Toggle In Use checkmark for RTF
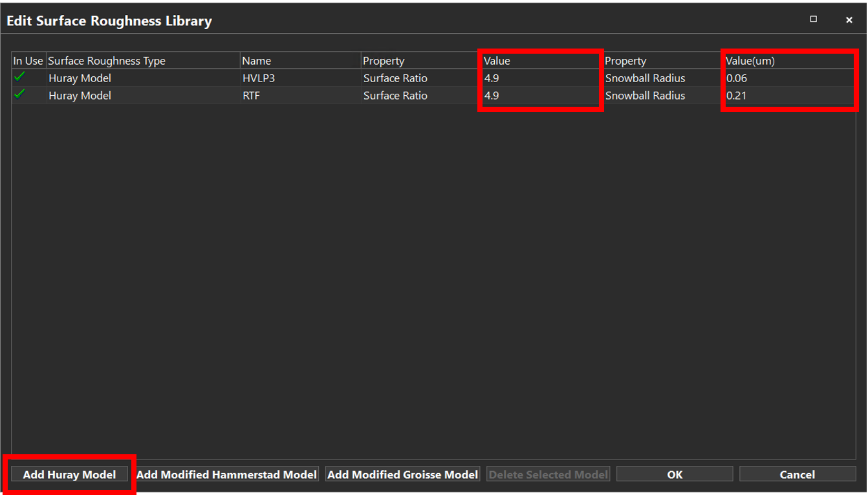 [x=20, y=94]
